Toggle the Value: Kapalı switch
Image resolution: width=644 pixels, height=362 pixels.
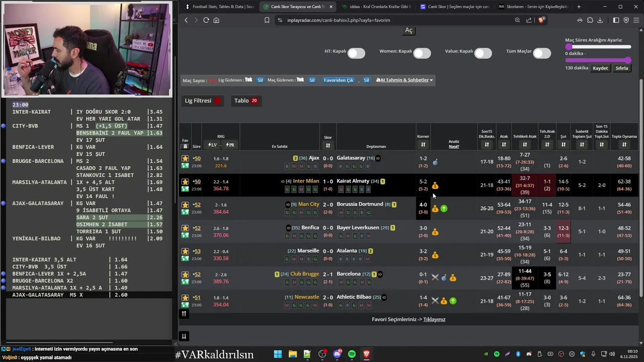[483, 53]
